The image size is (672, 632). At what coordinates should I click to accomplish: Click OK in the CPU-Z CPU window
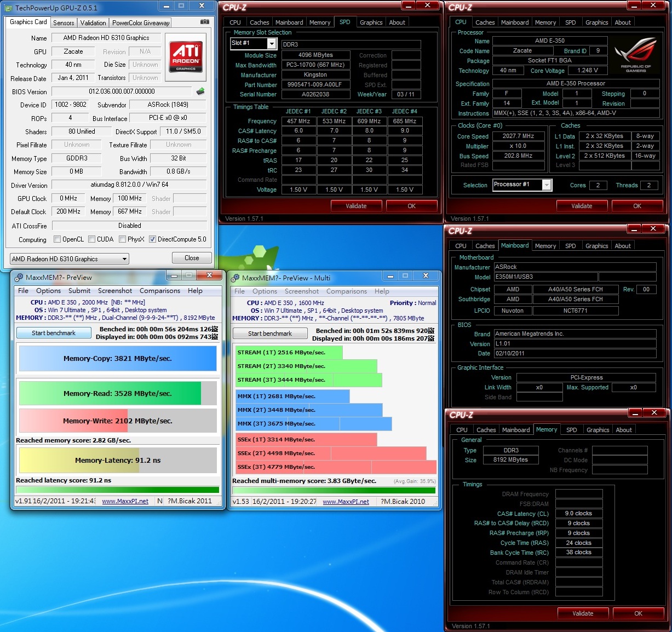pos(637,206)
